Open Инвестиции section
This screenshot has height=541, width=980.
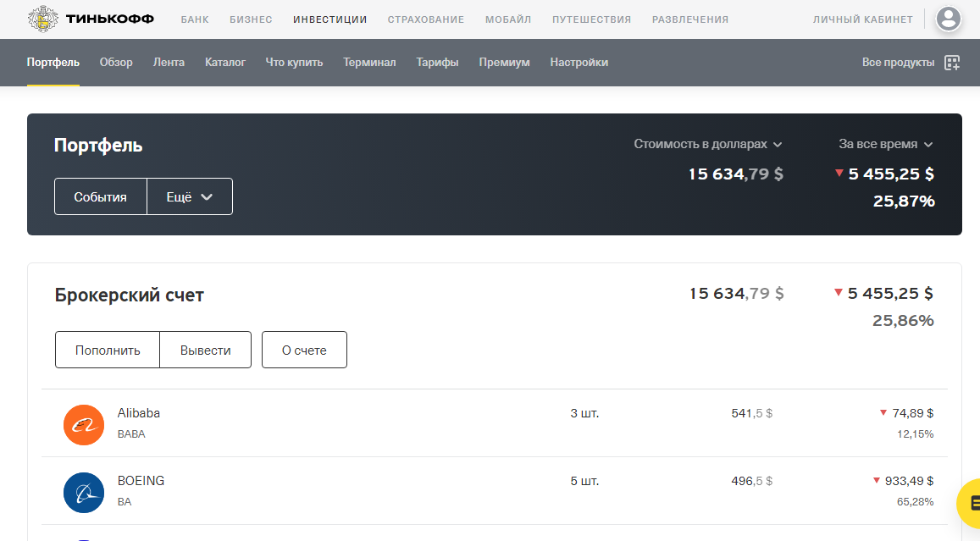330,19
